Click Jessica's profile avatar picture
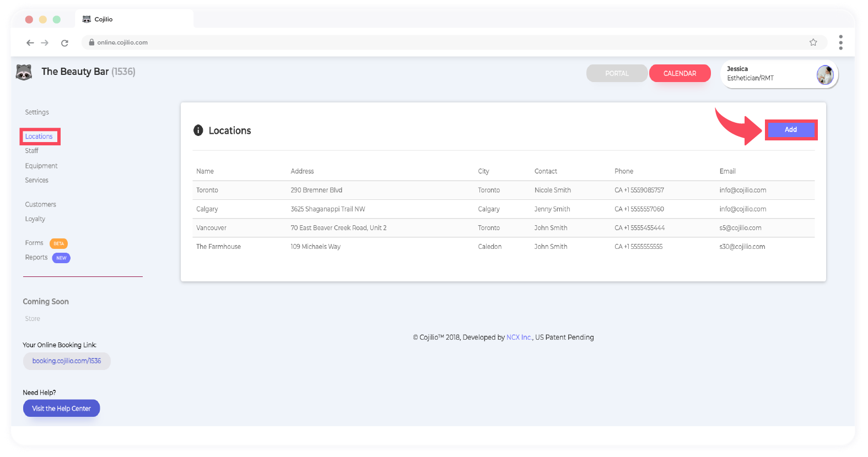The width and height of the screenshot is (868, 457). (824, 74)
